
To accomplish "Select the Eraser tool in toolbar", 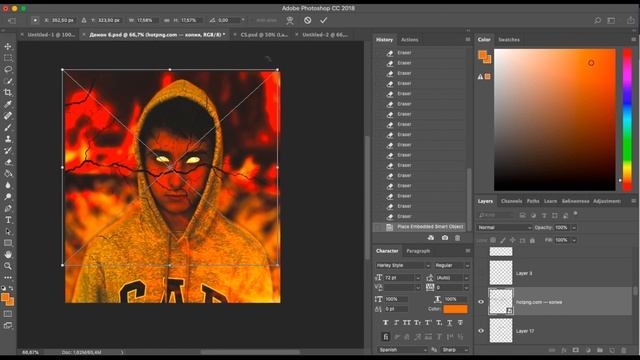I will click(8, 162).
